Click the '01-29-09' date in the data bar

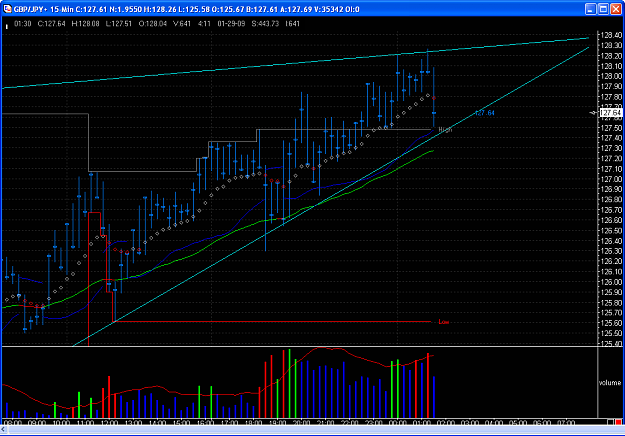pyautogui.click(x=231, y=24)
